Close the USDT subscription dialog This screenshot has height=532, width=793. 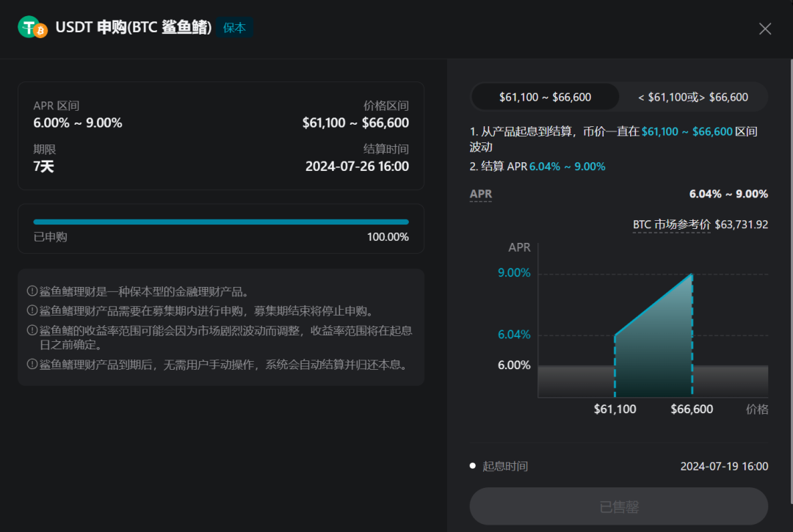(x=764, y=29)
